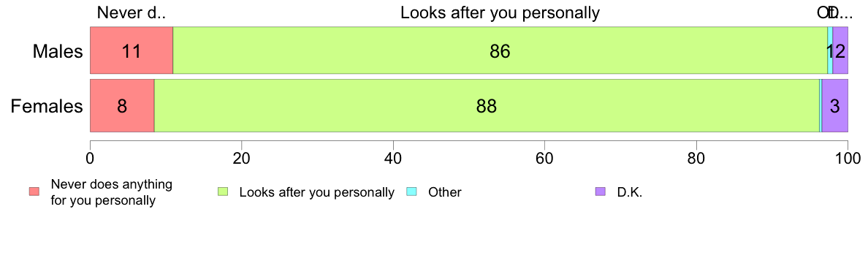868x269 pixels.
Task: Select the Males purple D.K. segment
Action: pos(840,50)
